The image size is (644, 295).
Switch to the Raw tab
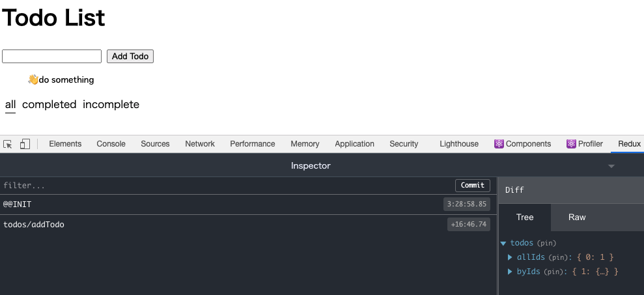(577, 218)
